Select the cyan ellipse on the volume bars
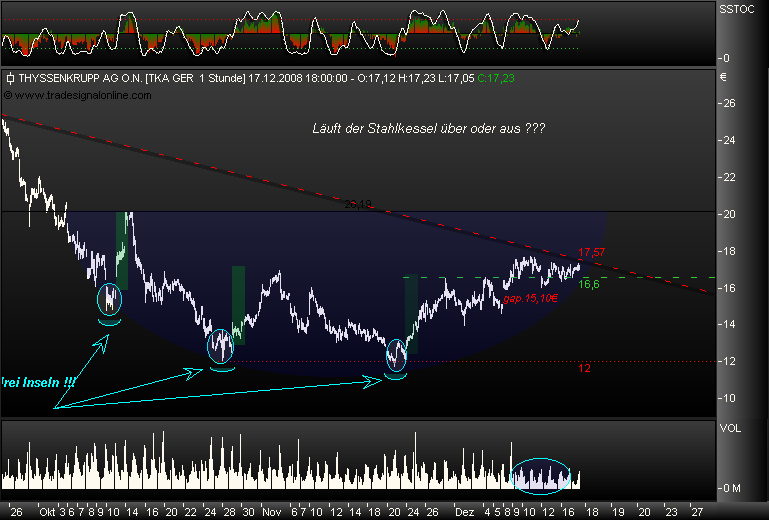The width and height of the screenshot is (769, 520). click(x=540, y=475)
